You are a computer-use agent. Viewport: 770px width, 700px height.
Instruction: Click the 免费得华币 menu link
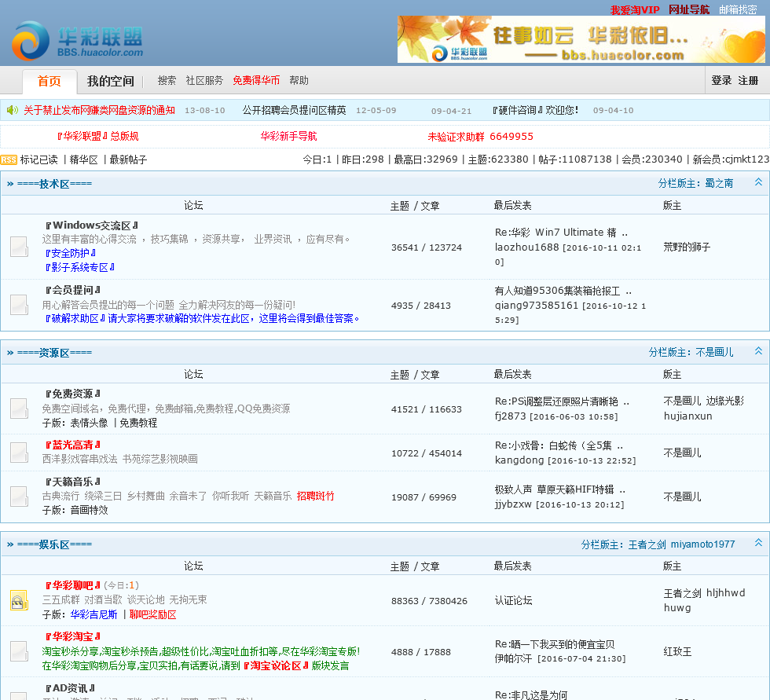(256, 80)
